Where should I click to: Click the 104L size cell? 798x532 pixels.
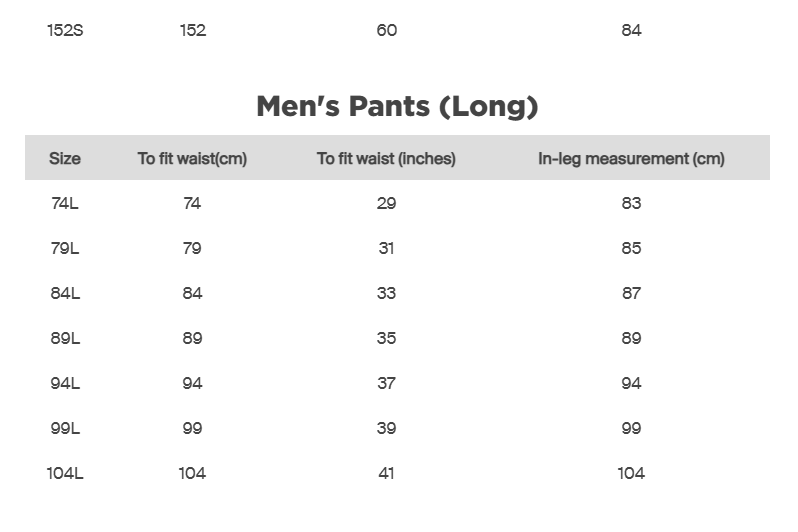tap(65, 473)
